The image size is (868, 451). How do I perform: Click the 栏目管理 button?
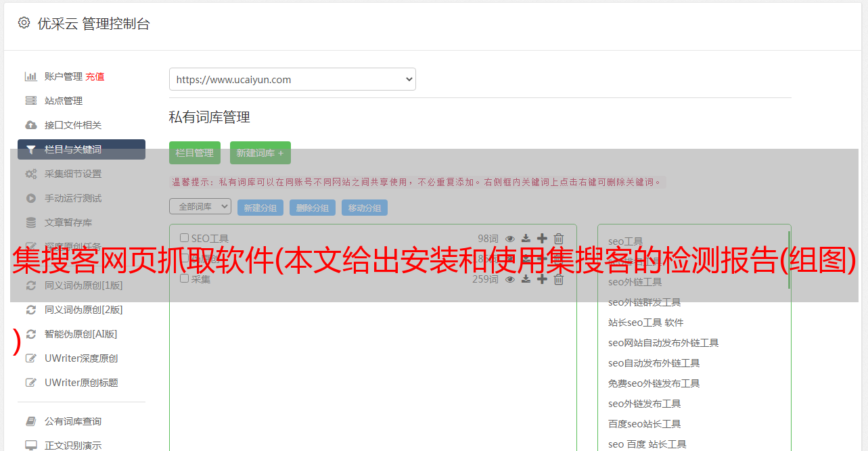pyautogui.click(x=195, y=153)
